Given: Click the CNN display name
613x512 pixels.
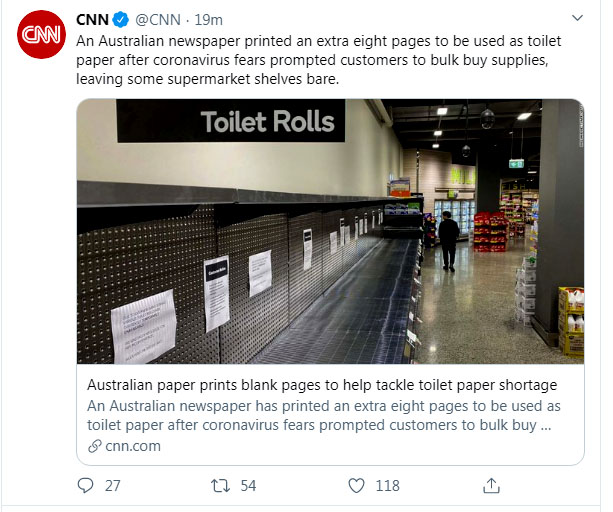Looking at the screenshot, I should pos(93,19).
